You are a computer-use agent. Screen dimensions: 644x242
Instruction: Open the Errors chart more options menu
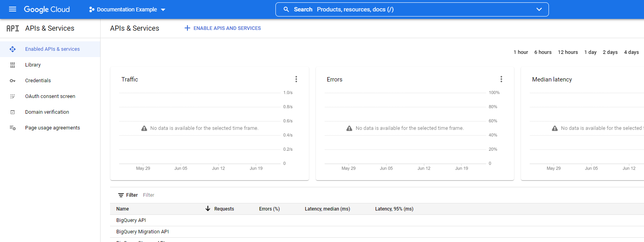pos(501,79)
